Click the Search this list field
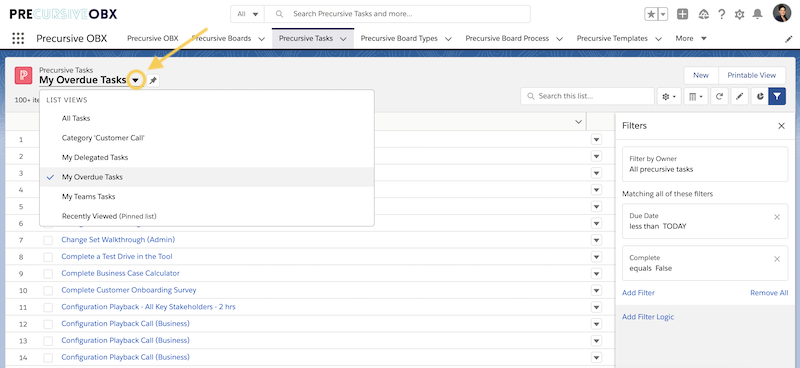This screenshot has height=368, width=800. coord(587,96)
